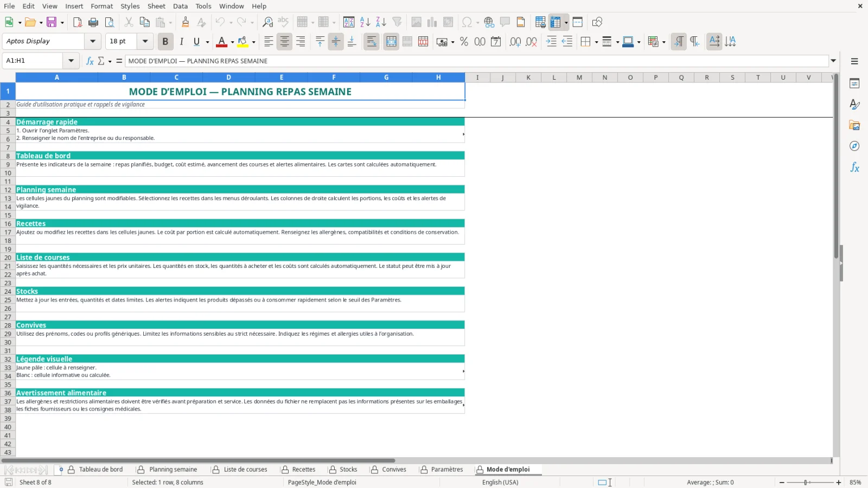Apply yellow background color swatch
This screenshot has height=488, width=868.
[x=242, y=42]
